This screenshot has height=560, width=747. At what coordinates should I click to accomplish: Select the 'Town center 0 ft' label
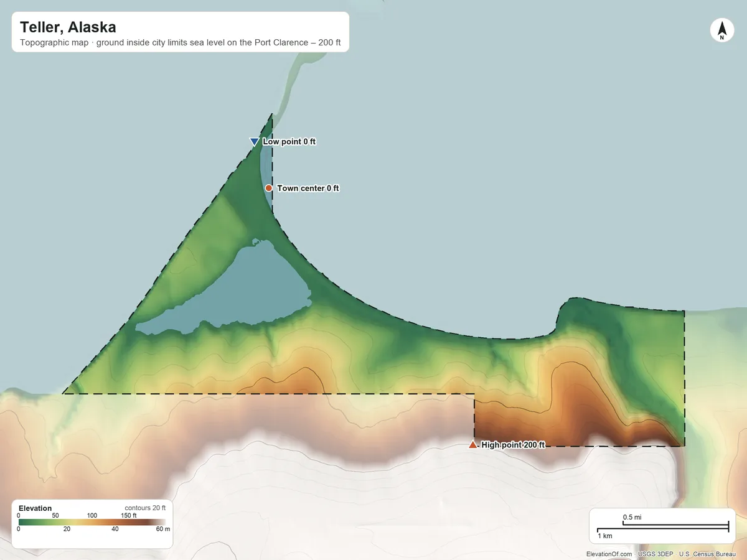[x=308, y=188]
